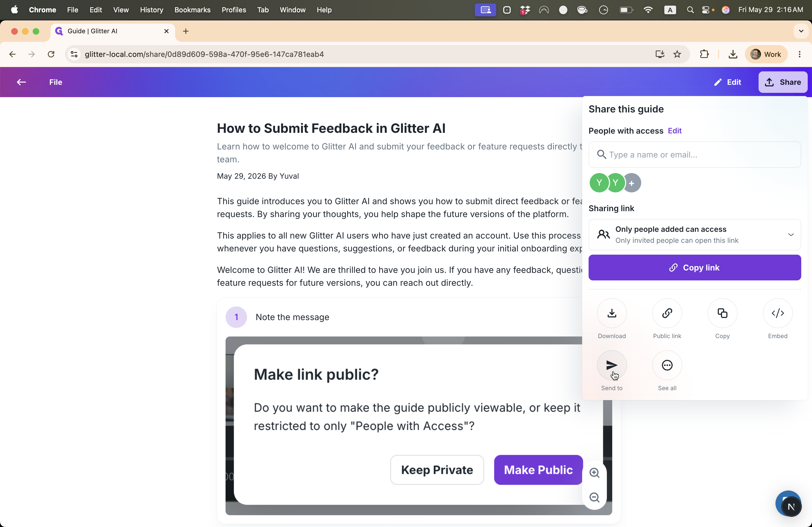Click the address bar URL
Screen dimensions: 812x527
(204, 54)
